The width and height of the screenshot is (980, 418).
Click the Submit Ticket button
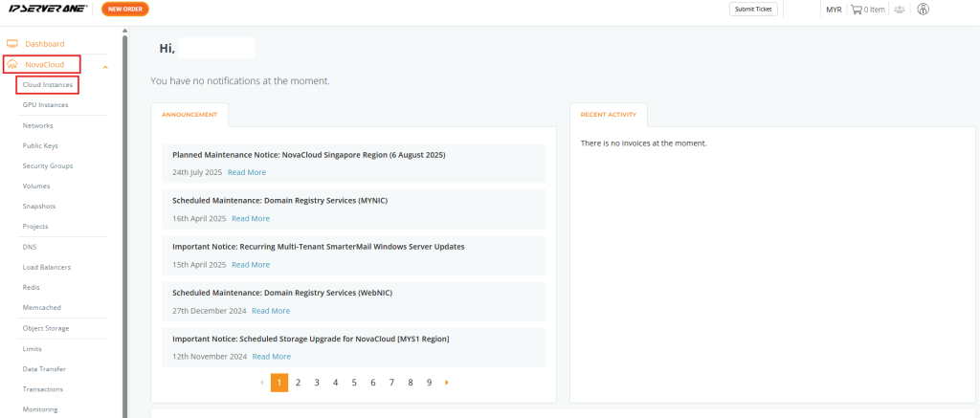pos(753,10)
